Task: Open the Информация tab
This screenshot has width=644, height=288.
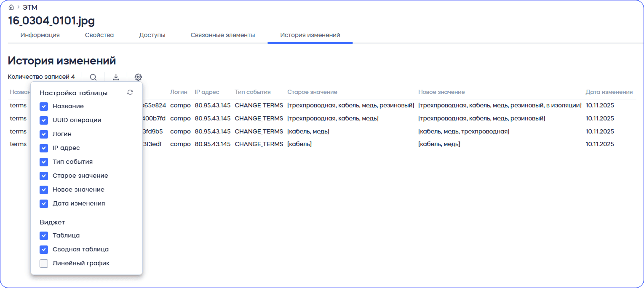Action: [40, 35]
